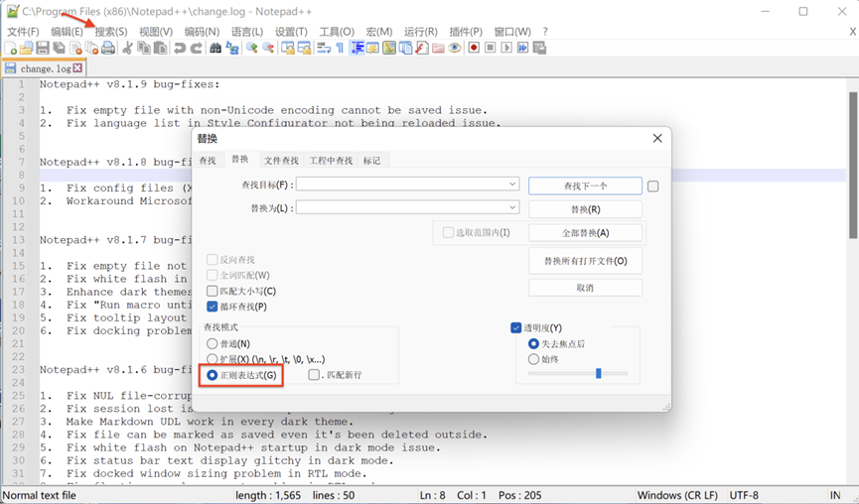Open the 视图(V) menu
The width and height of the screenshot is (859, 504).
pyautogui.click(x=156, y=32)
